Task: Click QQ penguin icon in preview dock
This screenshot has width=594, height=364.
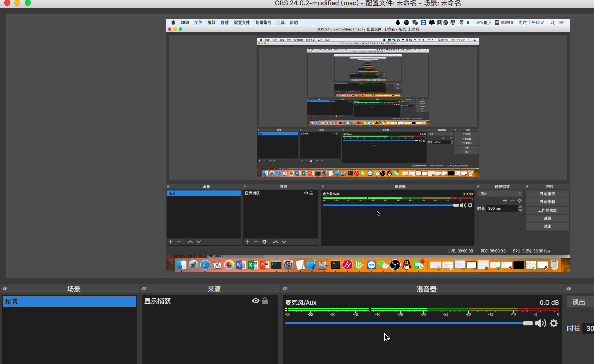Action: 407,265
